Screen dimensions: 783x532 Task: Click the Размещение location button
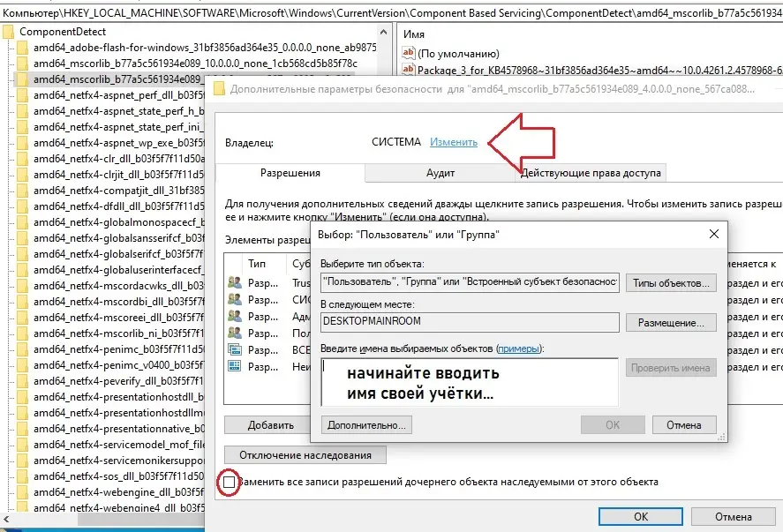[670, 323]
